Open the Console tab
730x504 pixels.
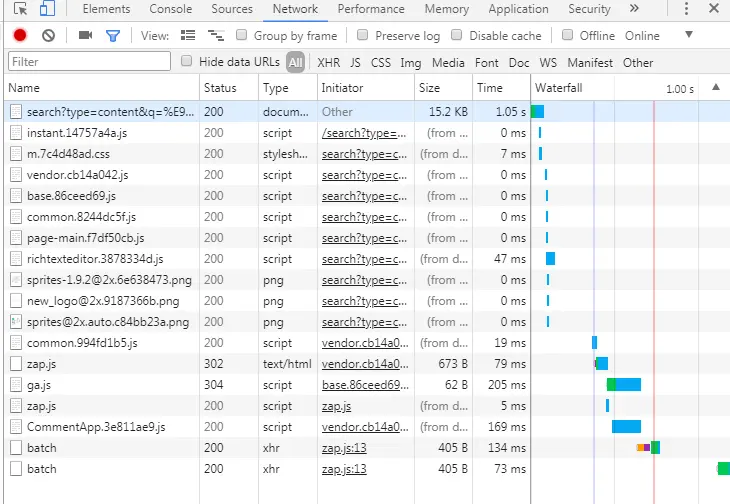click(170, 9)
